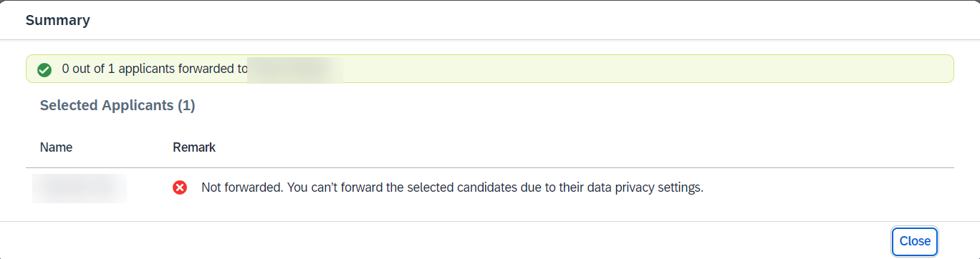Click the blurred applicant name in the table
The image size is (980, 259).
[x=80, y=187]
